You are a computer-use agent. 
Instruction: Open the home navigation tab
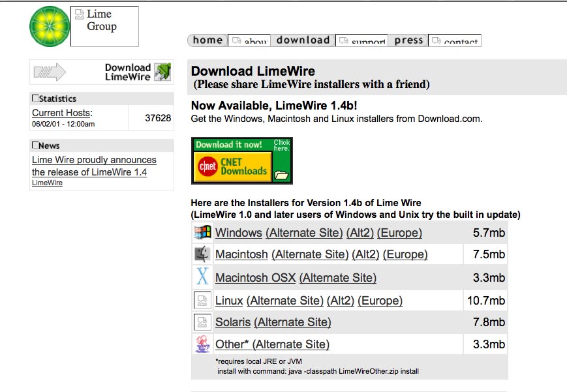pos(207,40)
